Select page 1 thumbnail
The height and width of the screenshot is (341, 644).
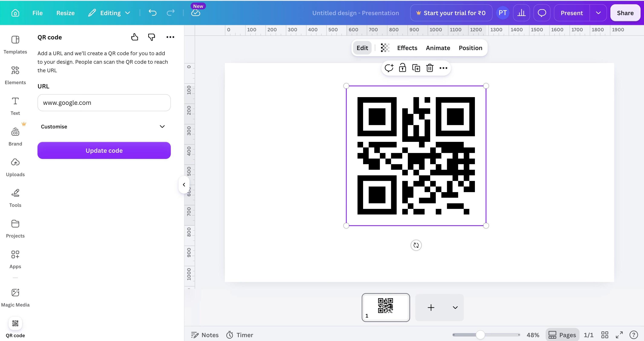[385, 308]
